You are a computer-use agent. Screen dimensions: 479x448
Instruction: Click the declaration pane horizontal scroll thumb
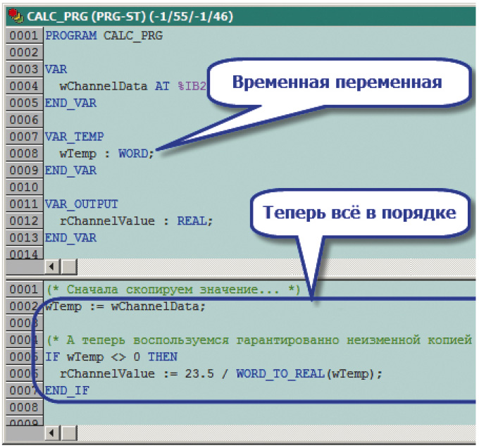tap(69, 268)
